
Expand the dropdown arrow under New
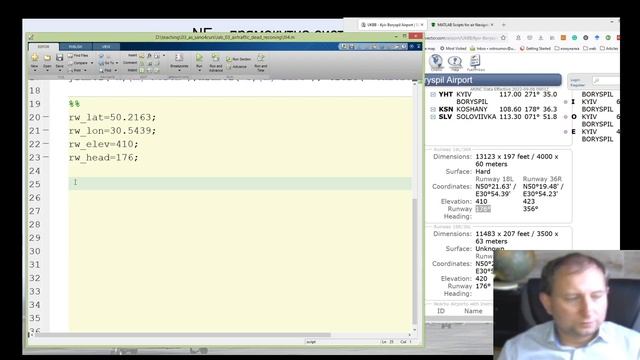point(35,71)
